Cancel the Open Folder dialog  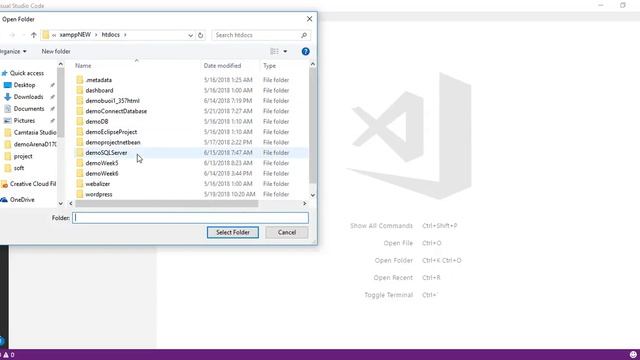coord(287,232)
